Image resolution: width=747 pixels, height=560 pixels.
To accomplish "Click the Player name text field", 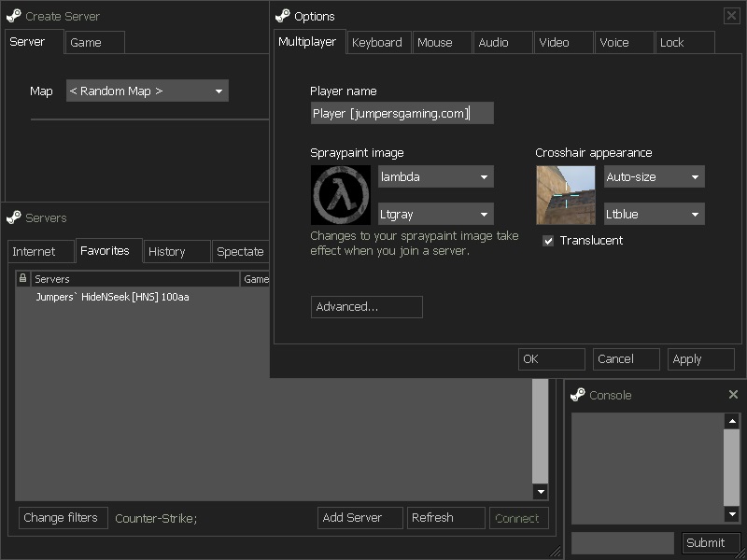I will pos(402,114).
